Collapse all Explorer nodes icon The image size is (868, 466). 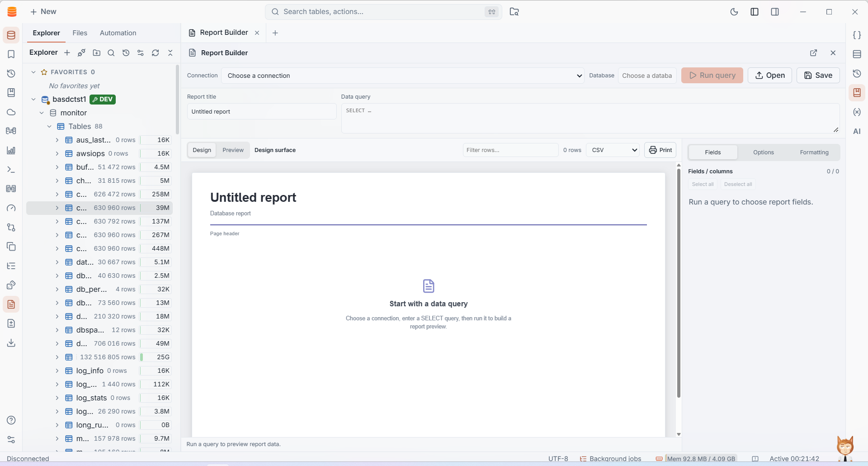(170, 53)
